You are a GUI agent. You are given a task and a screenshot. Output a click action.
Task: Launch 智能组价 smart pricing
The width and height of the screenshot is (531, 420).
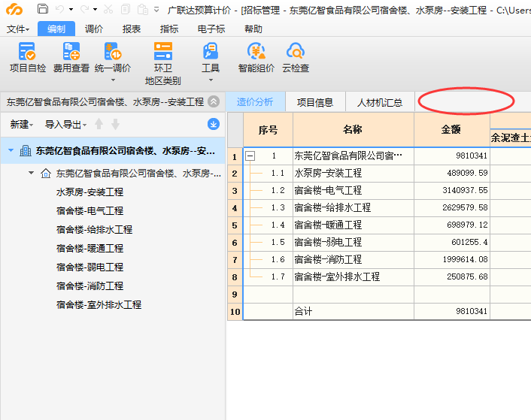pos(256,58)
